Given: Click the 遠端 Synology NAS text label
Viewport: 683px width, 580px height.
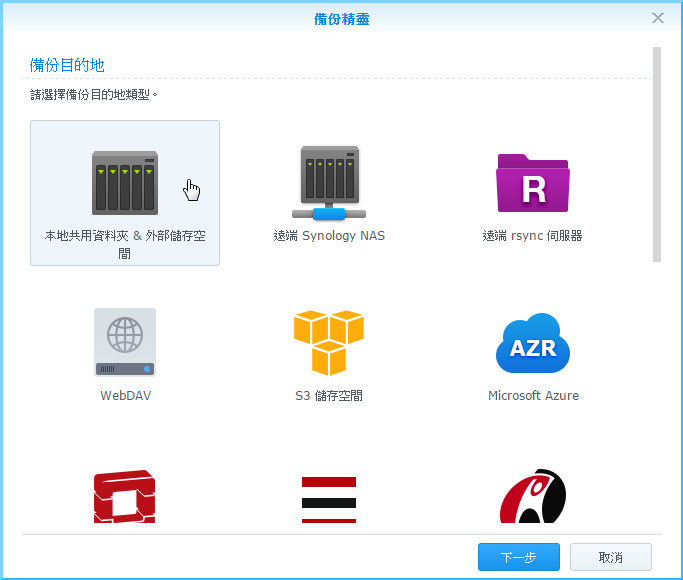Looking at the screenshot, I should tap(329, 237).
